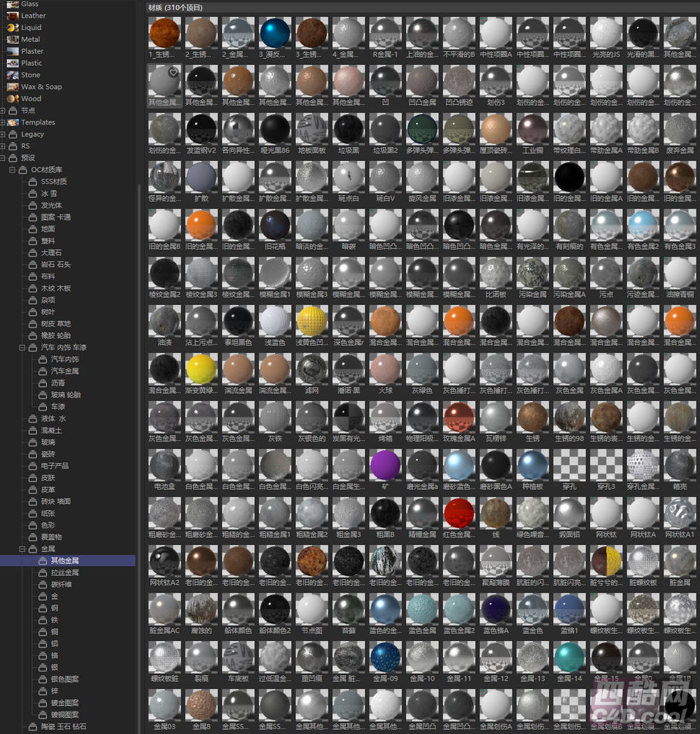Click the Leather category icon
Screen dimensions: 700x734
pos(13,15)
